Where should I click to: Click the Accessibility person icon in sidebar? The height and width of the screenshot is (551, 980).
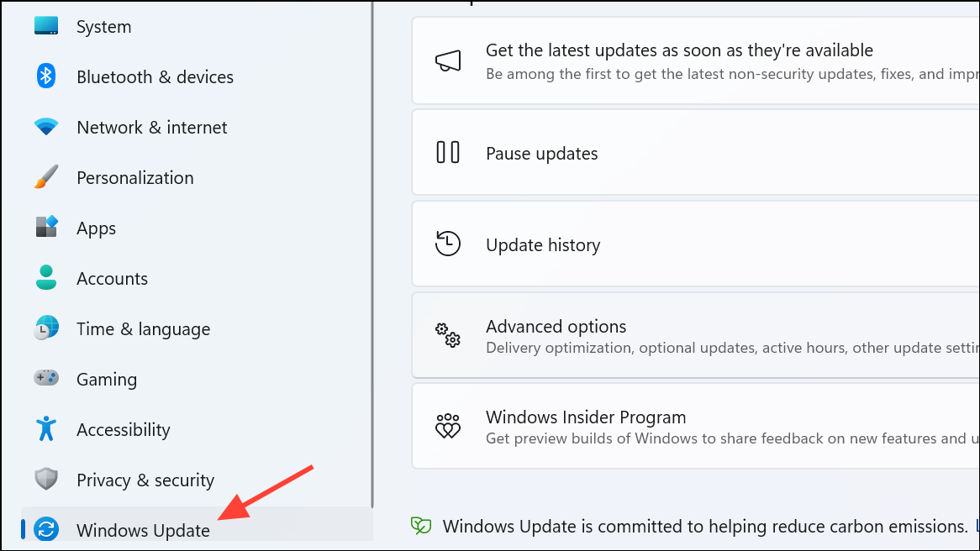46,429
